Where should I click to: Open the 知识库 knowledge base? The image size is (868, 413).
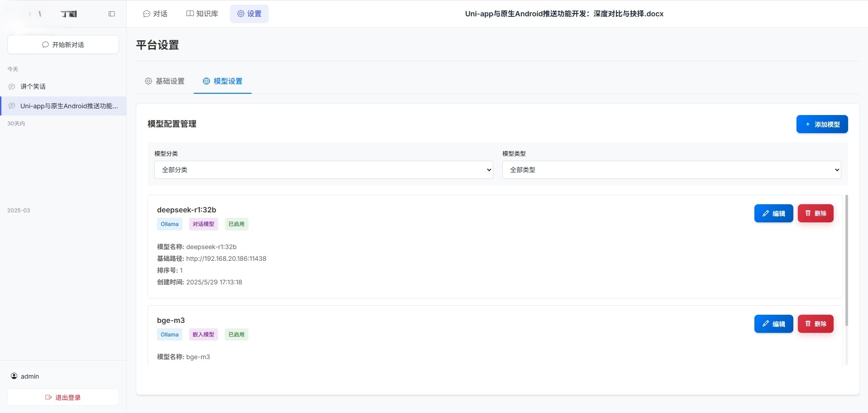coord(202,14)
